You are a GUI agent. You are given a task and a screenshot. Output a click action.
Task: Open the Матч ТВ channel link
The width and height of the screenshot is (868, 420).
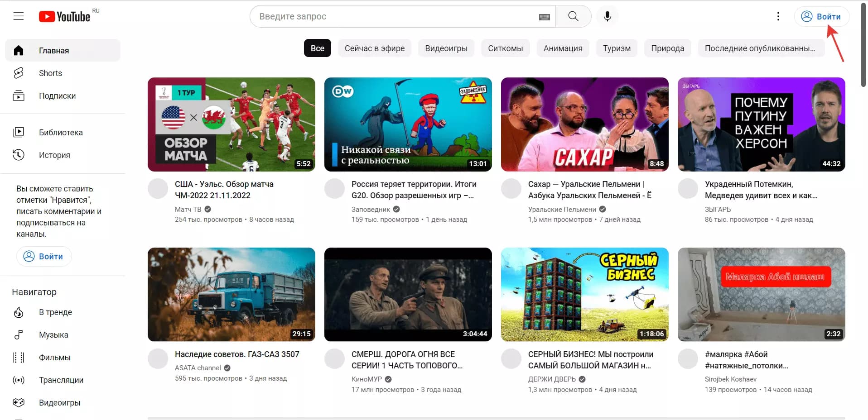(x=188, y=210)
